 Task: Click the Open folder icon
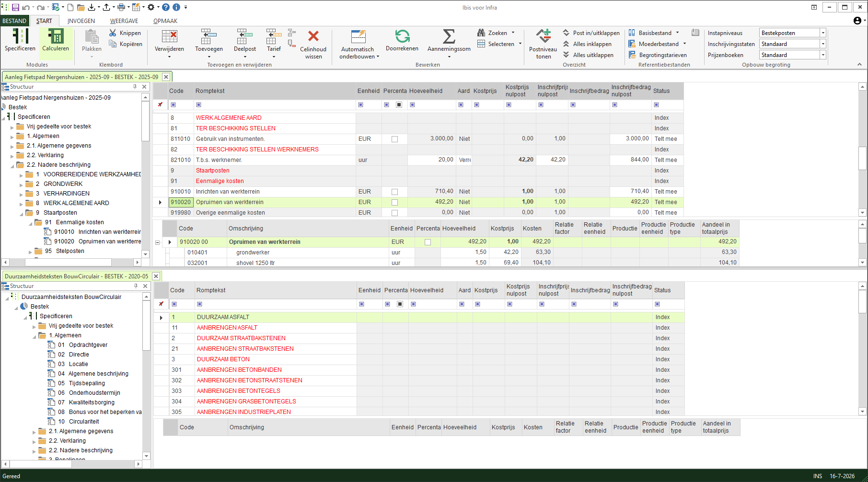(x=81, y=7)
